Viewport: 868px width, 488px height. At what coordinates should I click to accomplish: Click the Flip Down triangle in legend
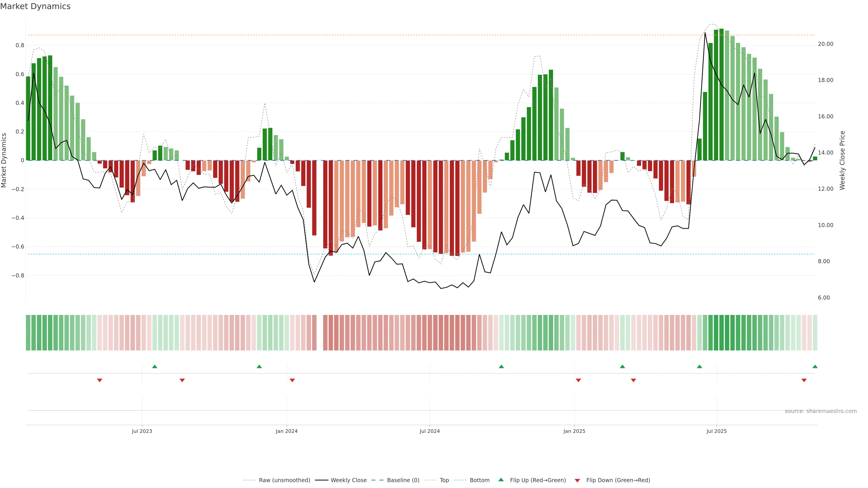coord(577,480)
